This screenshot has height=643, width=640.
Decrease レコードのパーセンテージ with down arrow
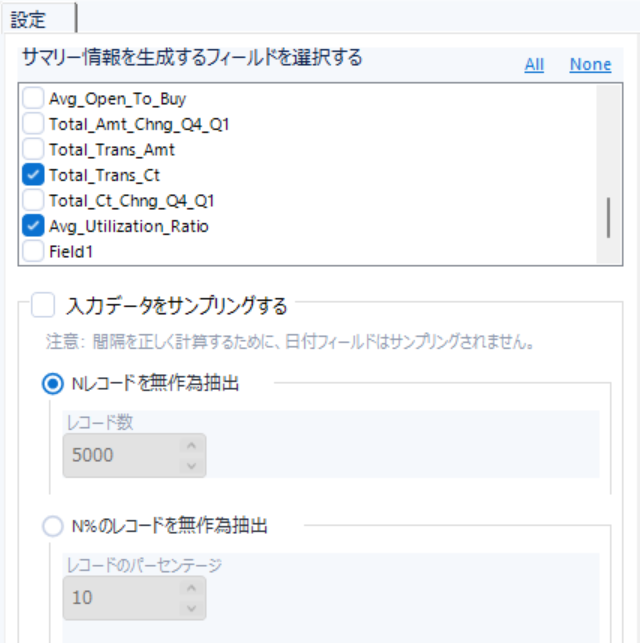tap(191, 609)
